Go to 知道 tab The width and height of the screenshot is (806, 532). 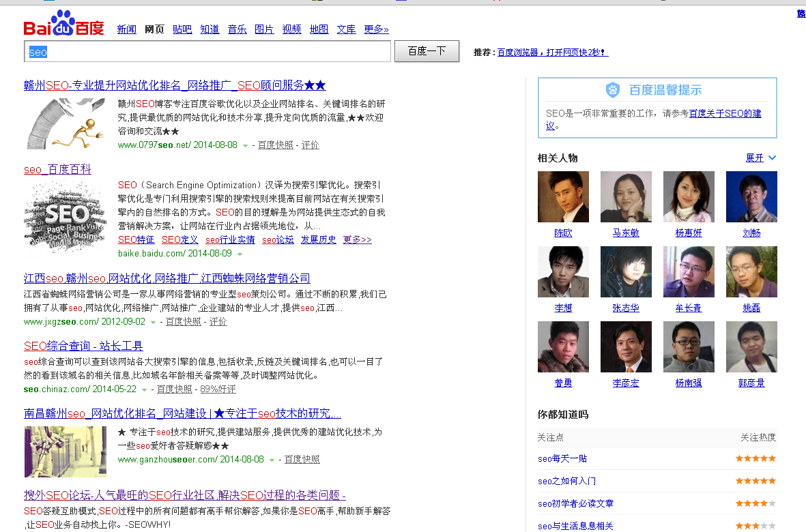pyautogui.click(x=210, y=29)
